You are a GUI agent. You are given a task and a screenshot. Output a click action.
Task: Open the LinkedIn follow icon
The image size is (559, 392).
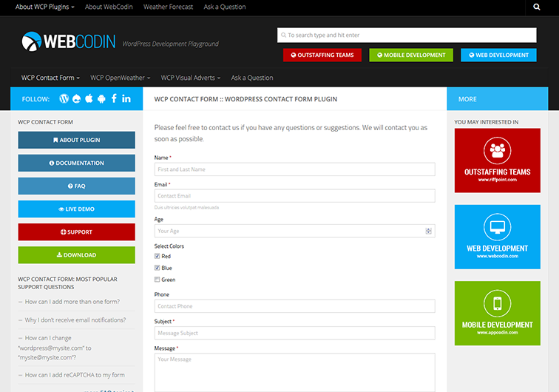pos(126,99)
